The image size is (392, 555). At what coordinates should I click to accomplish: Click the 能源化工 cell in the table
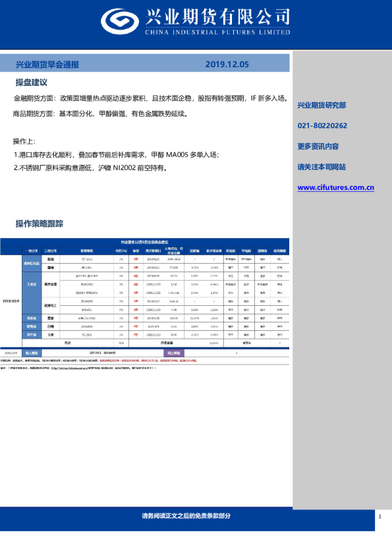[51, 305]
